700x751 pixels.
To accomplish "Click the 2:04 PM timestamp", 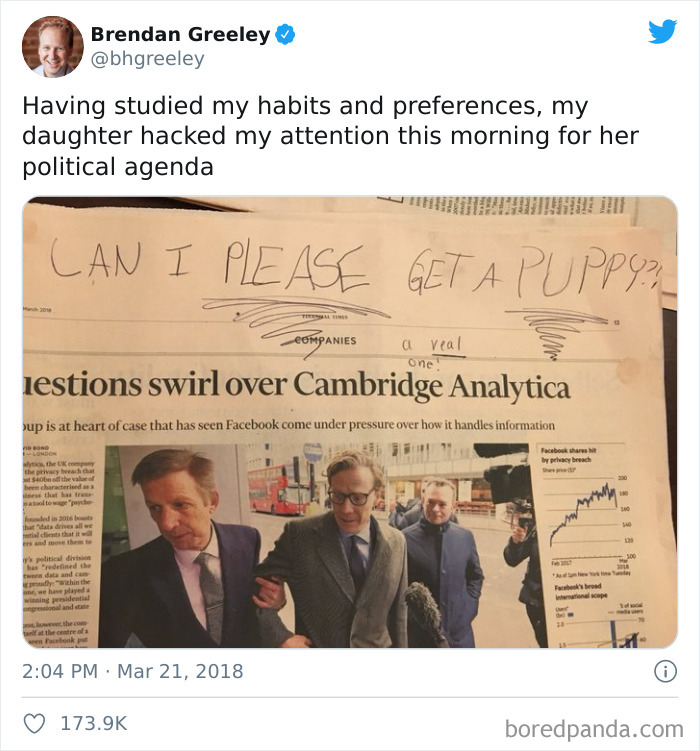I will coord(60,671).
